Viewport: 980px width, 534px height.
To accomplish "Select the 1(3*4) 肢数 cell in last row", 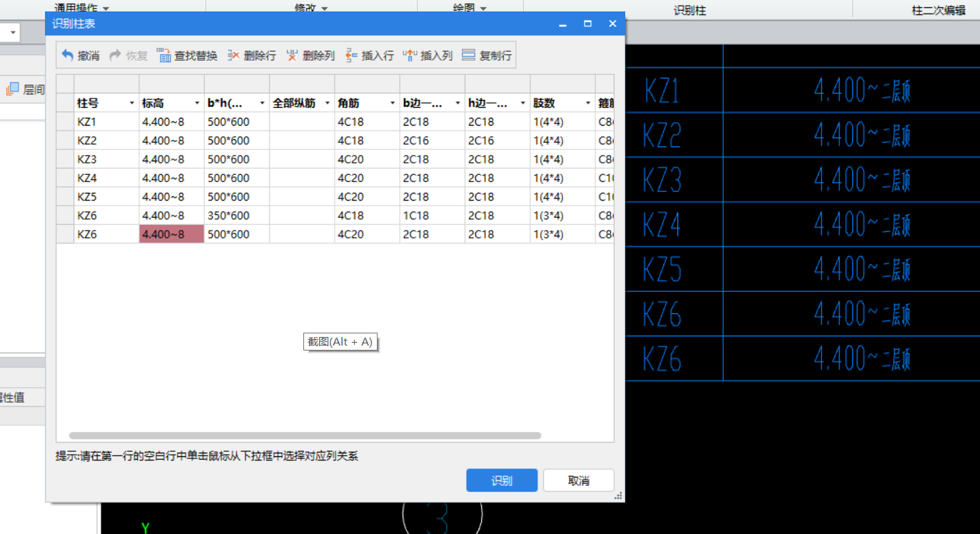I will tap(562, 234).
